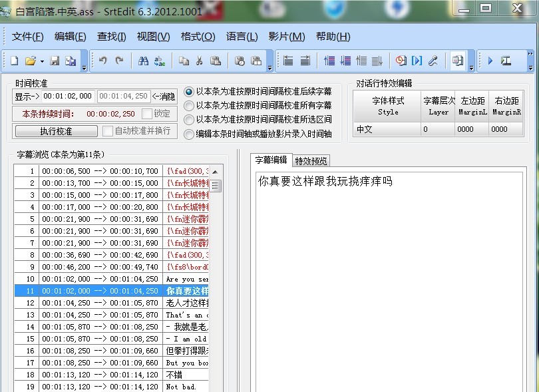Expand the overflow arrow after the play toolbar

click(530, 67)
